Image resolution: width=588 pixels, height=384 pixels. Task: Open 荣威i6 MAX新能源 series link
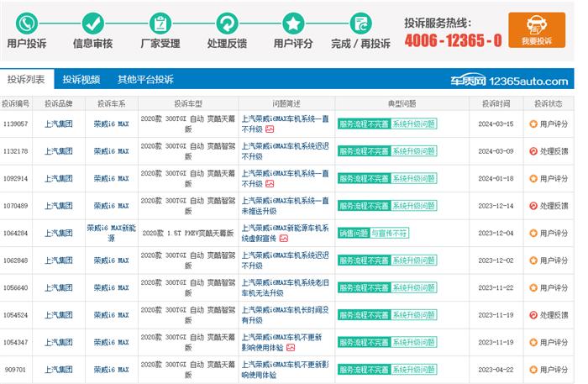[112, 233]
